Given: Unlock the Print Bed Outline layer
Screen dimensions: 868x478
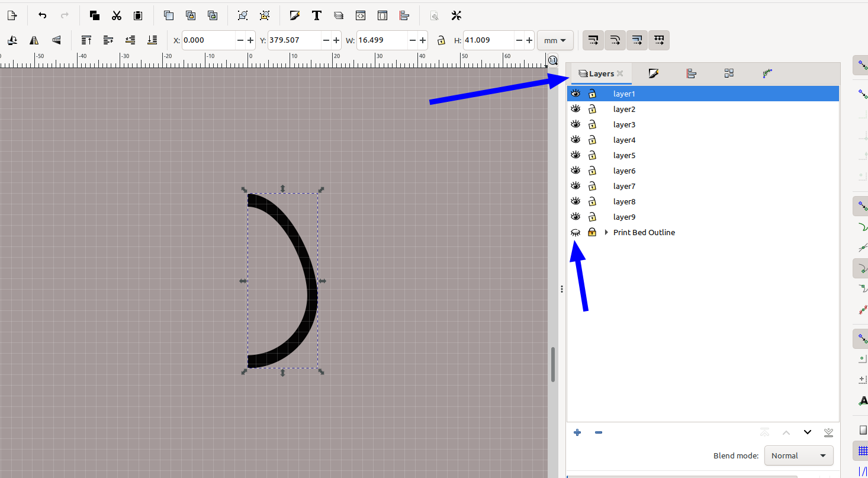Looking at the screenshot, I should 592,232.
